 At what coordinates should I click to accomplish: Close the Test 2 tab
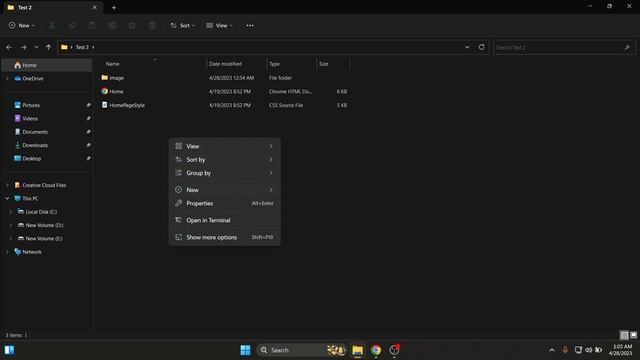coord(95,7)
